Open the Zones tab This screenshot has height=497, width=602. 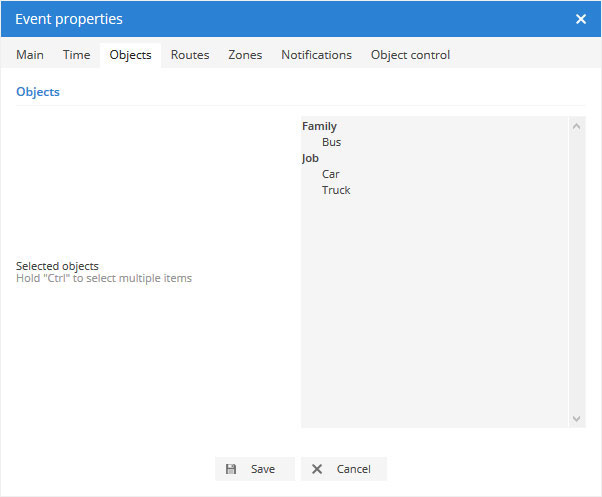point(245,55)
